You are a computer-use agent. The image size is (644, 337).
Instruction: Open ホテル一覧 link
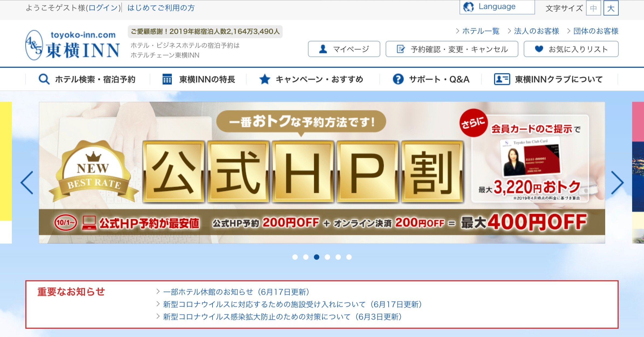[x=481, y=31]
